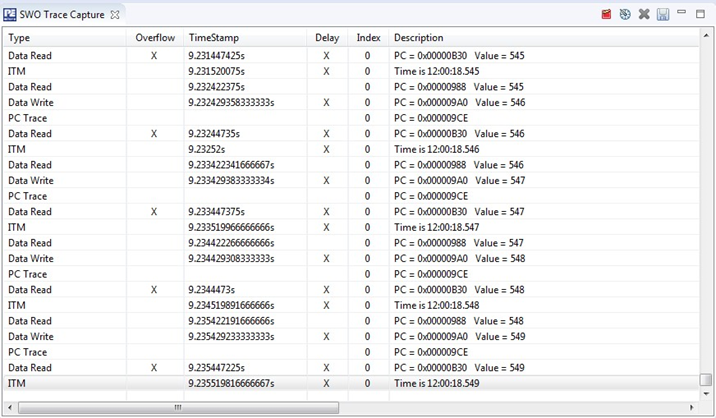Select 'PC = 0x00000B30 Value = 546' description

[459, 134]
